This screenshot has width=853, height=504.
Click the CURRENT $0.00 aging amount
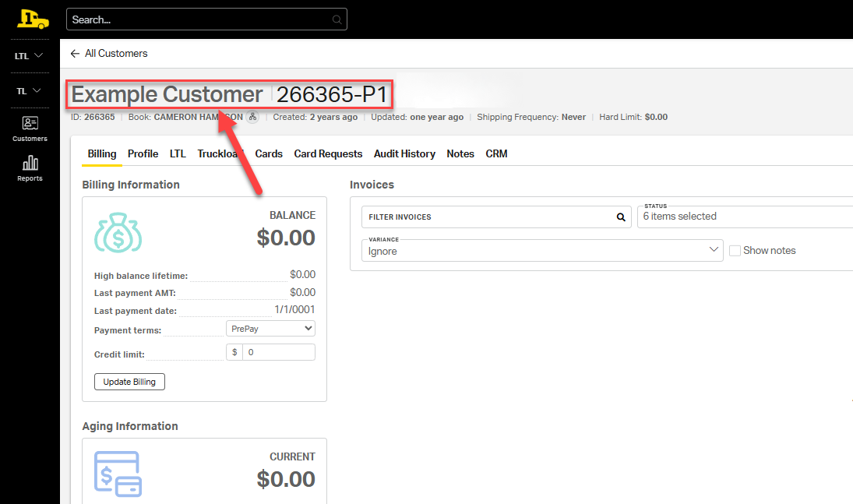tap(286, 479)
